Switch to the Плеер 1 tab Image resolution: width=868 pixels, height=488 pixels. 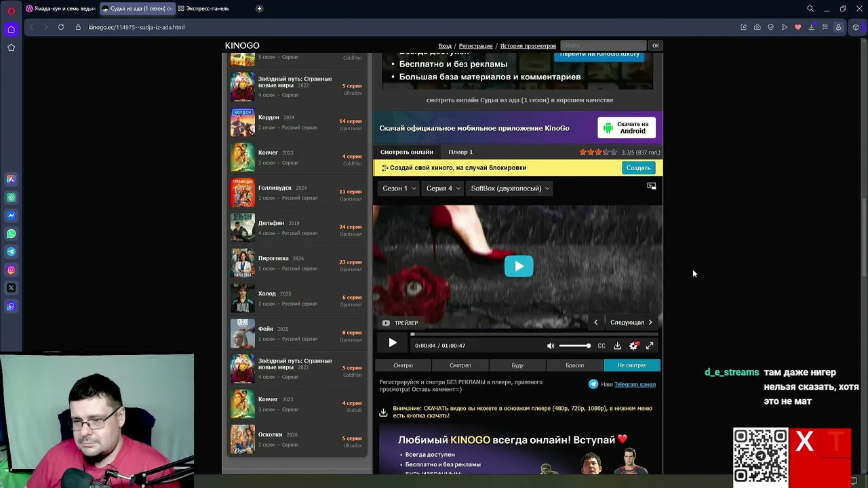pos(460,152)
